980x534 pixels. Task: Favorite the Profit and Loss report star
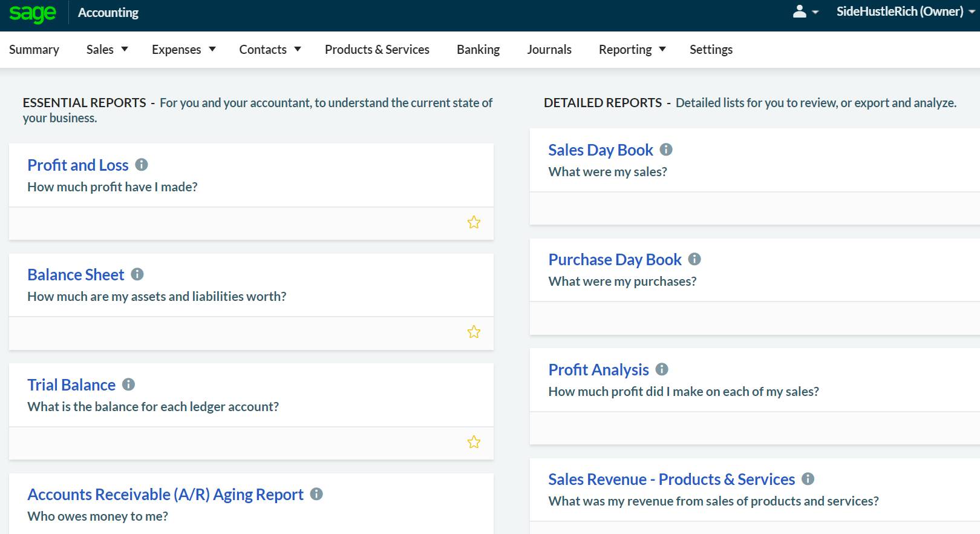click(474, 222)
